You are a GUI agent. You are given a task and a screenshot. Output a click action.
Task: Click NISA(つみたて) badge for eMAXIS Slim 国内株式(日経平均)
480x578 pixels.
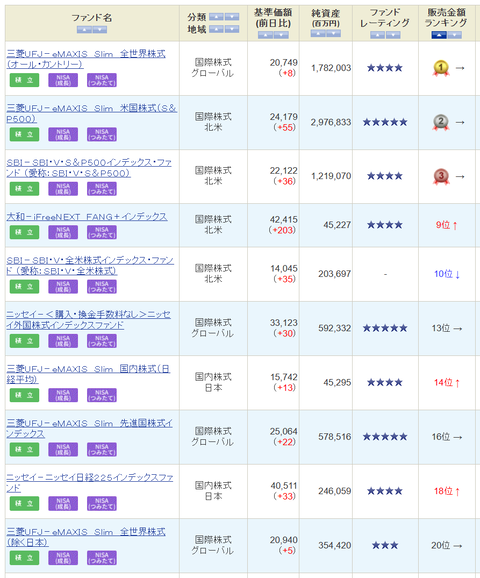click(x=102, y=395)
